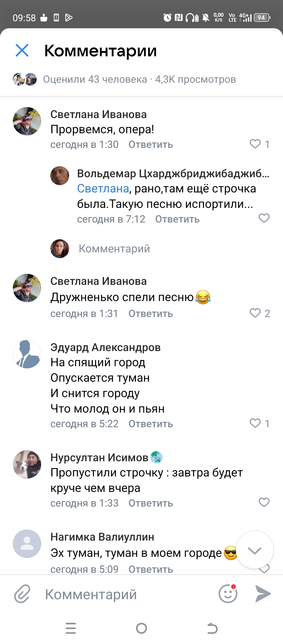Tap the scroll-down chevron floating button
This screenshot has height=644, width=283.
tap(255, 550)
